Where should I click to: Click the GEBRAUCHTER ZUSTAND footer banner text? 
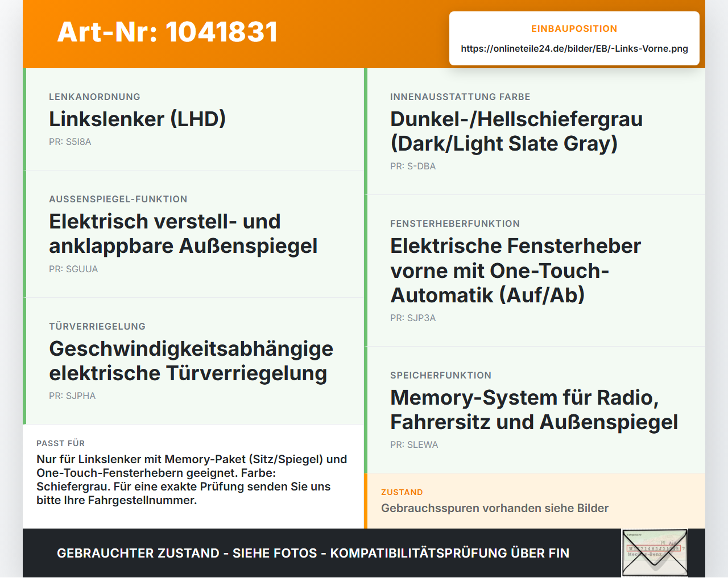313,553
